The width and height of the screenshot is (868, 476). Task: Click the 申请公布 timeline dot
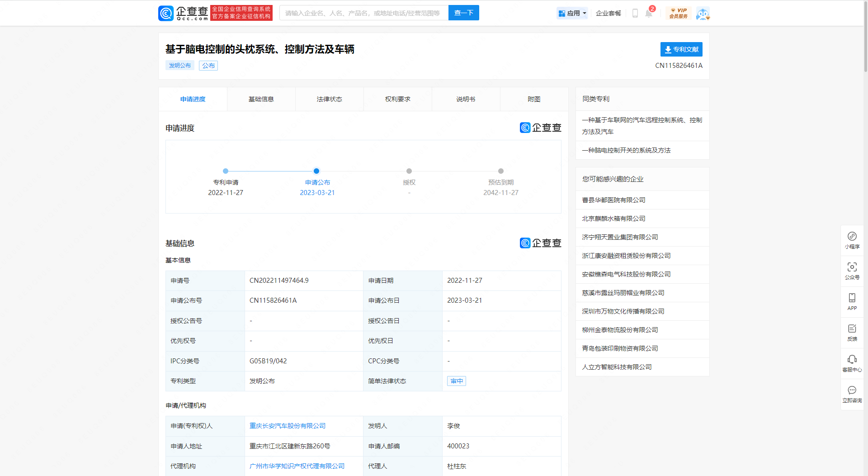coord(316,171)
